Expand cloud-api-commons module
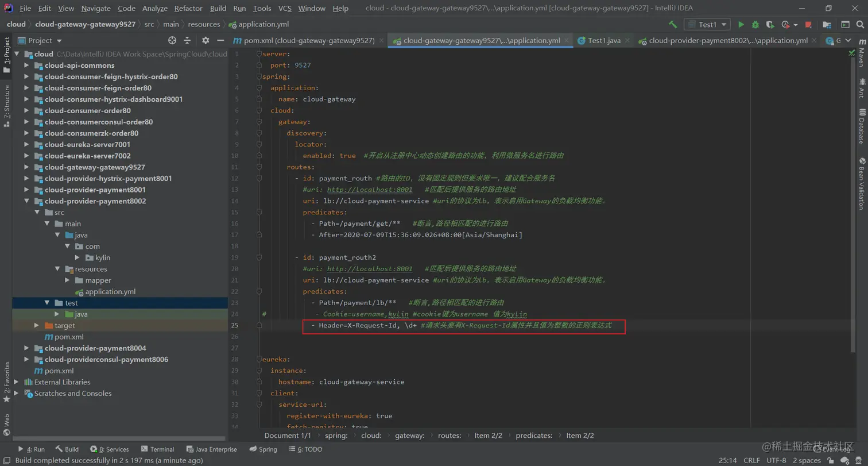Screen dimensions: 868x466 (26, 66)
